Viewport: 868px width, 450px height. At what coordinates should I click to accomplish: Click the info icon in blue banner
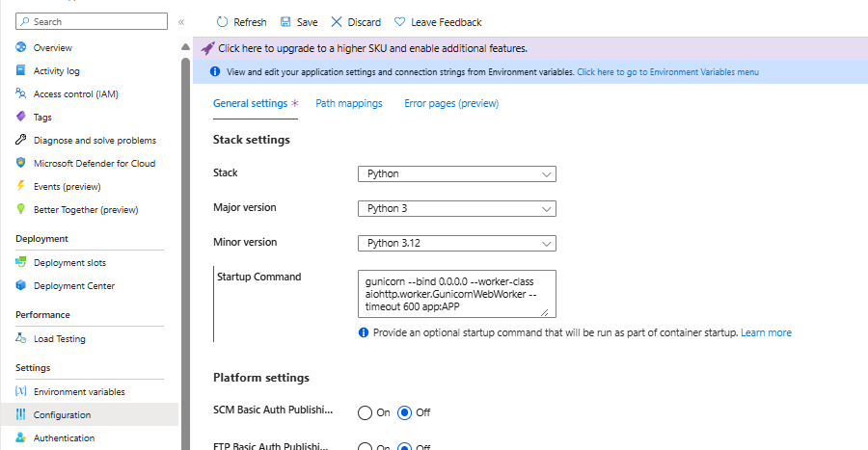click(x=215, y=72)
